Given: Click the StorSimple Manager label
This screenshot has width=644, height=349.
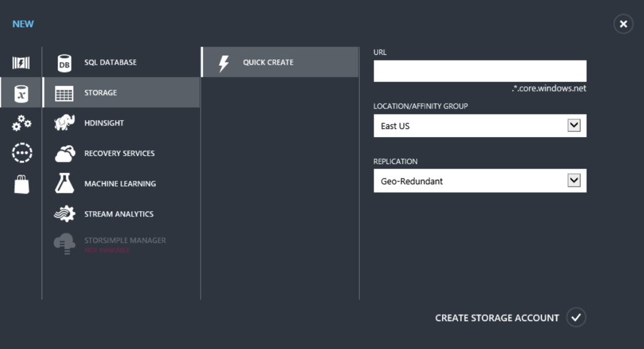Looking at the screenshot, I should pyautogui.click(x=125, y=240).
